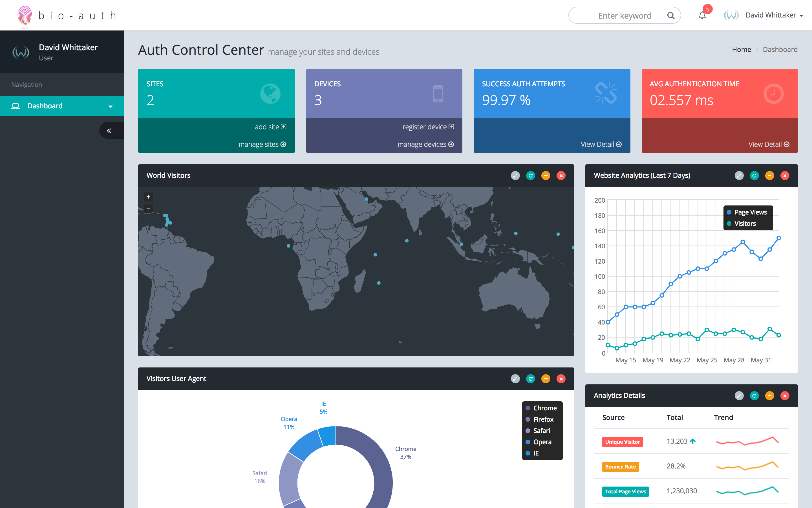This screenshot has width=812, height=508.
Task: Click the Dashboard breadcrumb
Action: 780,49
